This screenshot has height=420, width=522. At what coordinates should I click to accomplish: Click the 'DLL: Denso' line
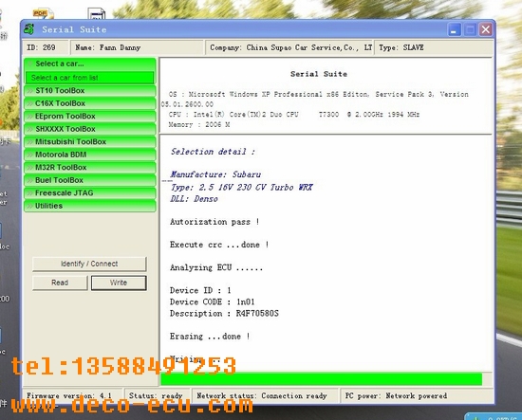(194, 199)
